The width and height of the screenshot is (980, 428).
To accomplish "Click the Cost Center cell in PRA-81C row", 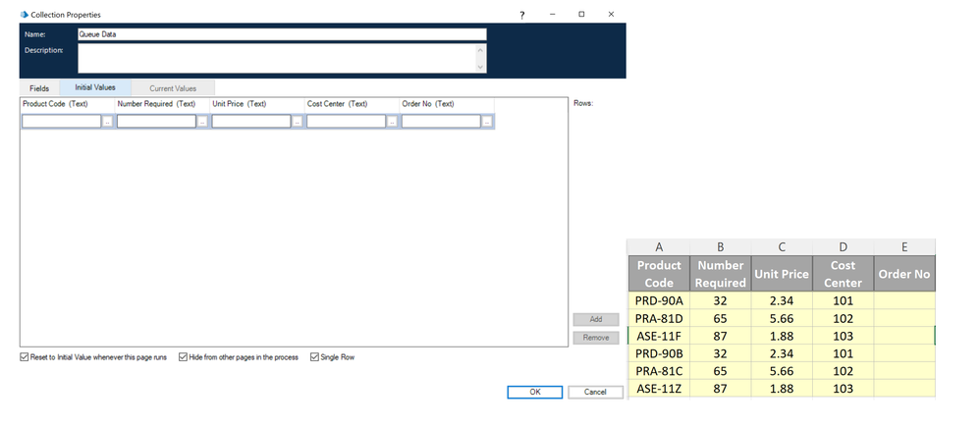I will click(844, 370).
